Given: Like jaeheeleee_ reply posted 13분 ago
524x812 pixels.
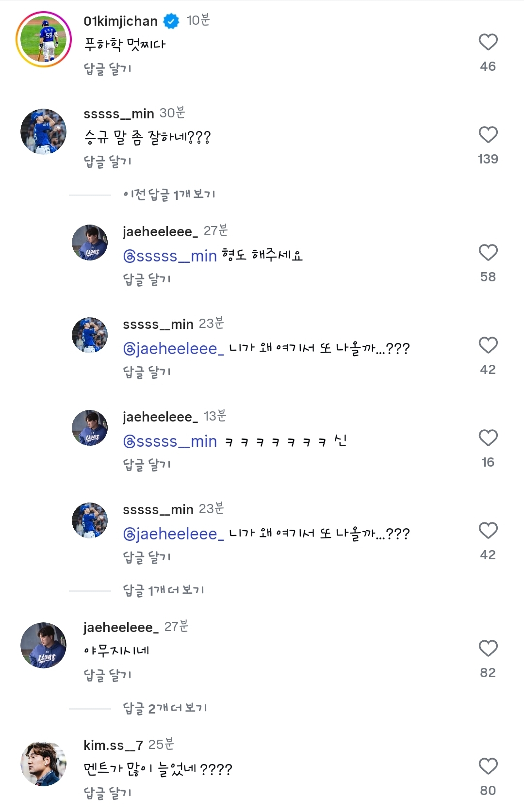Looking at the screenshot, I should click(488, 438).
